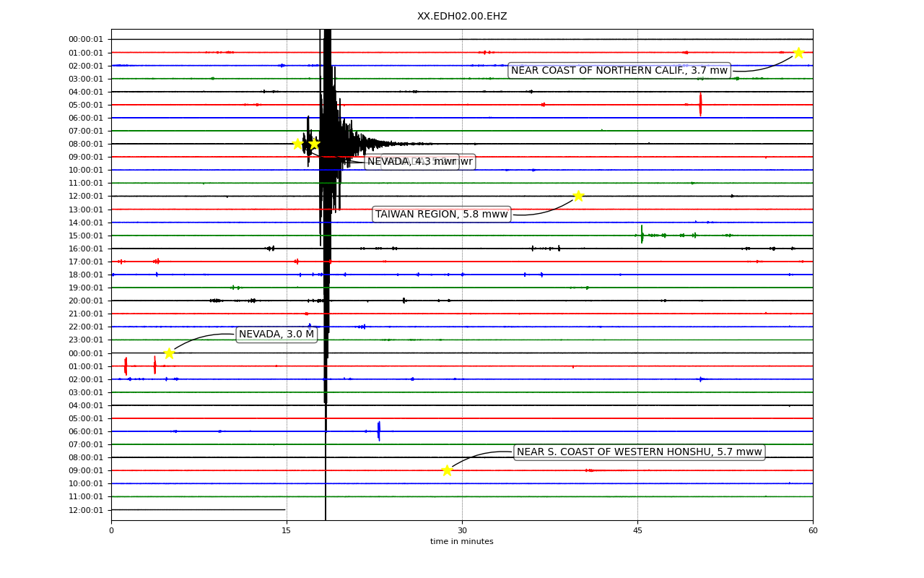Click the Nevada 4.3 star beside the large burst
This screenshot has height=578, width=924.
pyautogui.click(x=314, y=144)
